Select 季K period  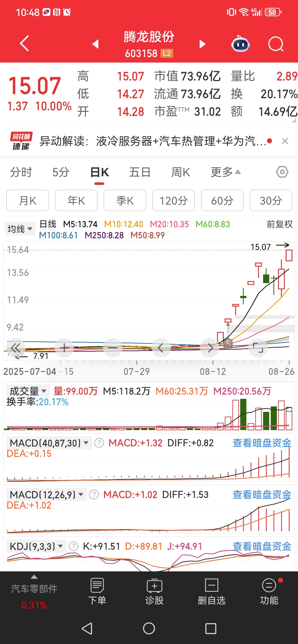(125, 200)
